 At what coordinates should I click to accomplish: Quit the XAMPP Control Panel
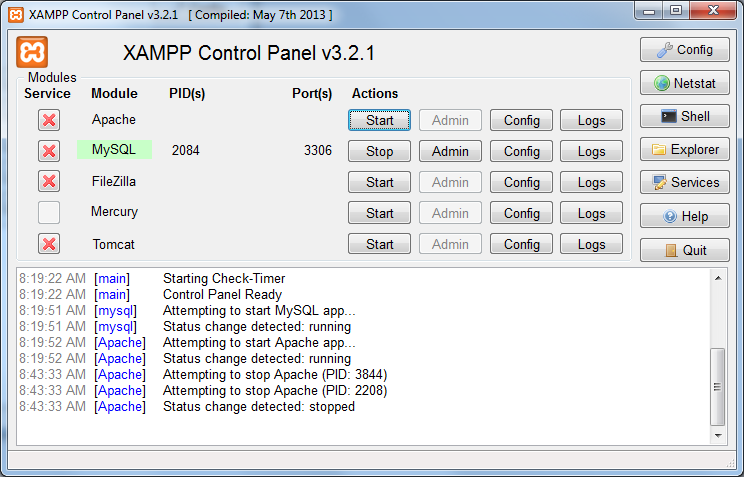684,250
